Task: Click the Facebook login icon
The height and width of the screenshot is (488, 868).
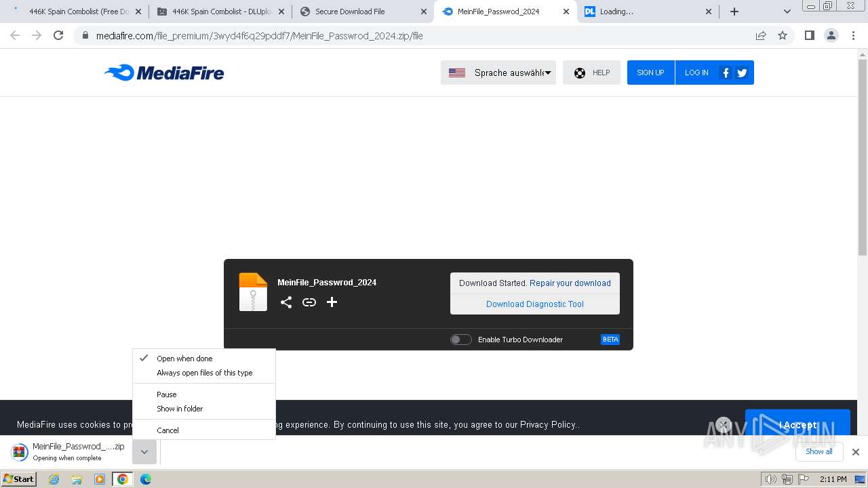Action: [x=726, y=73]
